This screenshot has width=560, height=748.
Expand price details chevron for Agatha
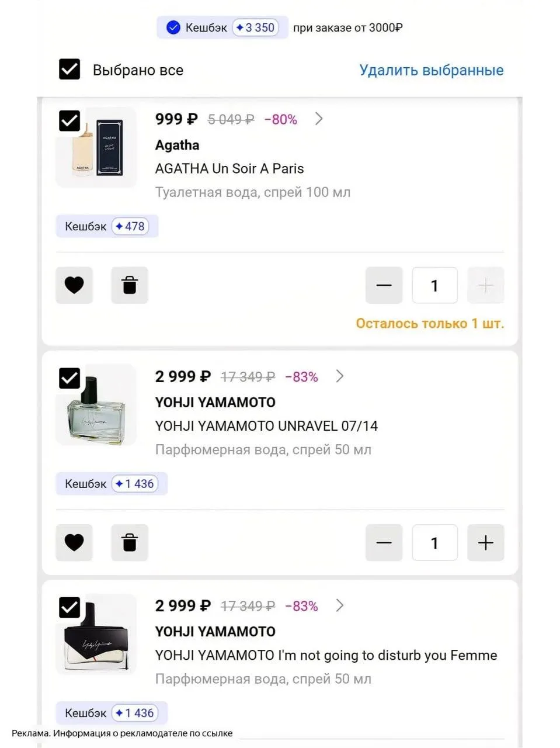click(319, 119)
